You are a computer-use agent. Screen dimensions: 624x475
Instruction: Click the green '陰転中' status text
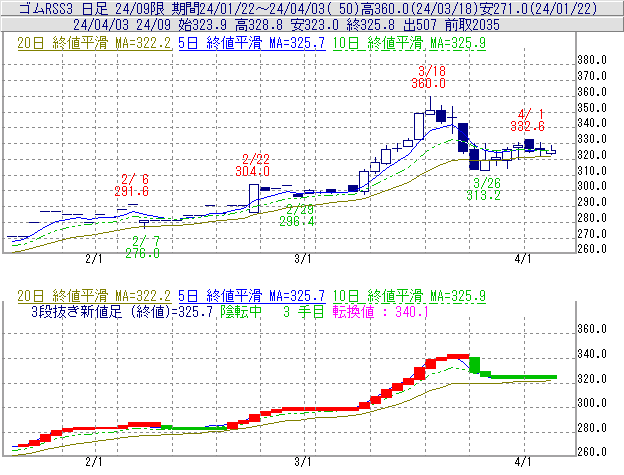coord(241,312)
